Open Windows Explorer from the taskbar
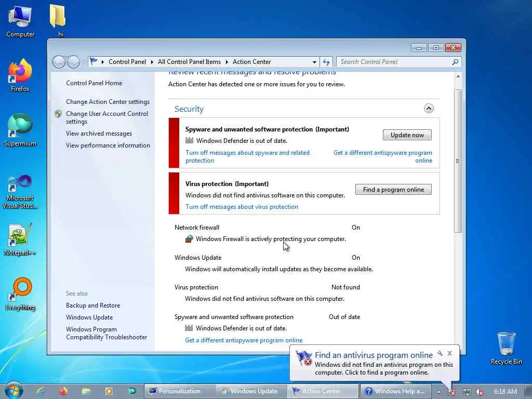532x399 pixels. point(86,391)
